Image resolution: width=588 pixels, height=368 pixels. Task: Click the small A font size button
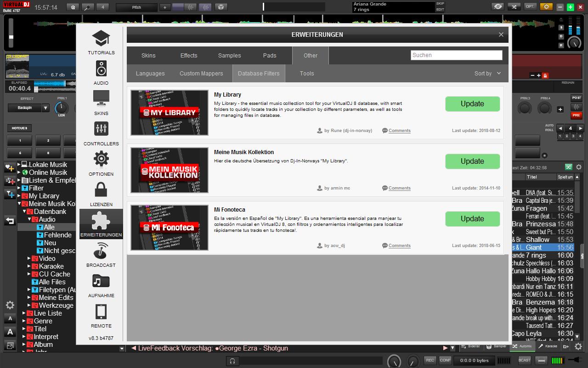(x=10, y=318)
